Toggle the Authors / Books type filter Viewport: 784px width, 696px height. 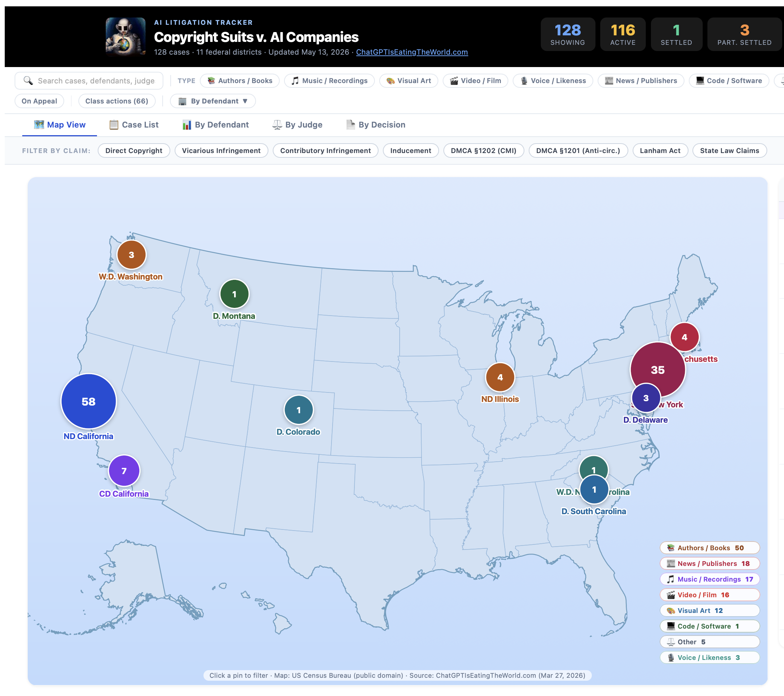pyautogui.click(x=240, y=81)
